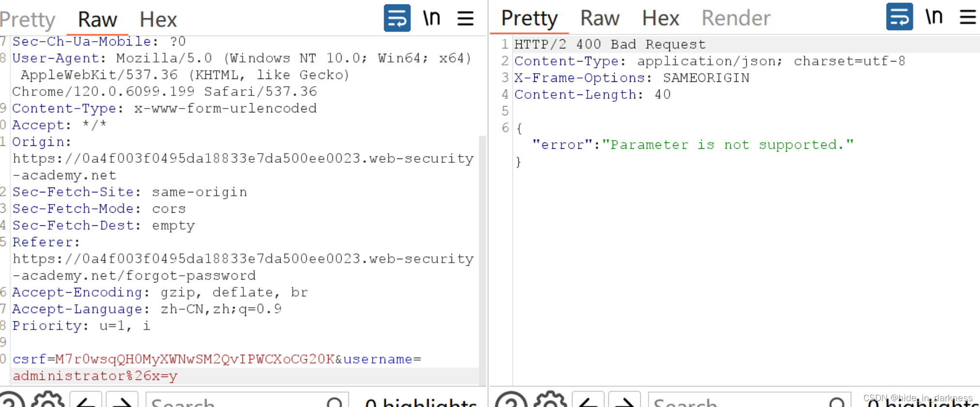Toggle show non-printable \n in request panel
Screen dimensions: 980x407
[431, 18]
